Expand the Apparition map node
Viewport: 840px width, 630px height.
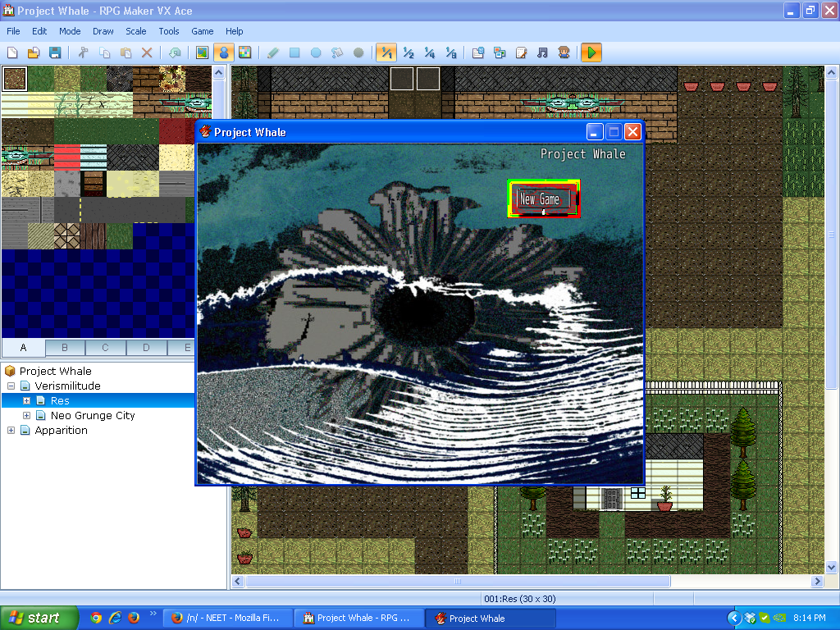(x=11, y=430)
